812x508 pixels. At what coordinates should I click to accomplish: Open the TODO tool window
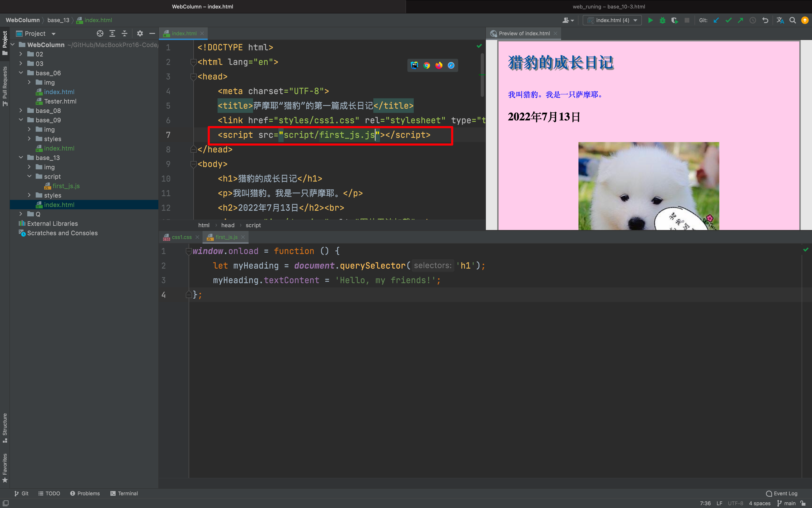(x=49, y=494)
